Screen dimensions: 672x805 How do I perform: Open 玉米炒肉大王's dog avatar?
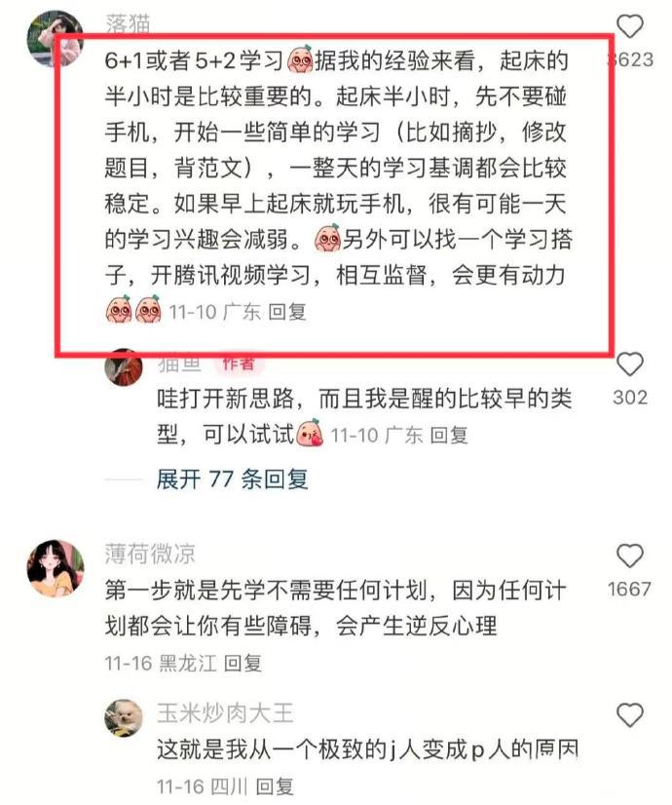124,717
